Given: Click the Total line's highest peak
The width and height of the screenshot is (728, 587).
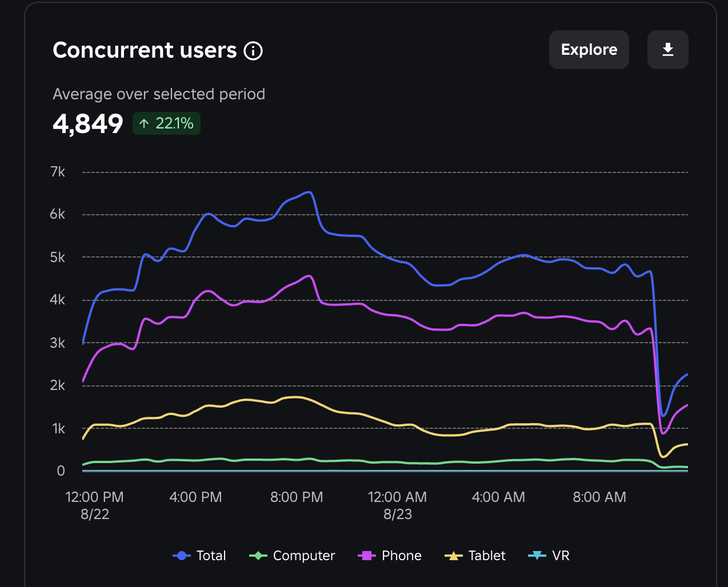Looking at the screenshot, I should click(309, 192).
